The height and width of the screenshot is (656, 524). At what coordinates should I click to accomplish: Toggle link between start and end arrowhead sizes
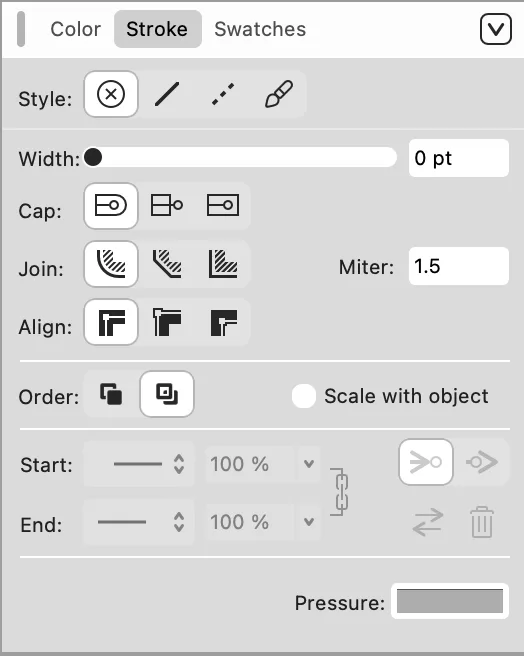click(341, 492)
